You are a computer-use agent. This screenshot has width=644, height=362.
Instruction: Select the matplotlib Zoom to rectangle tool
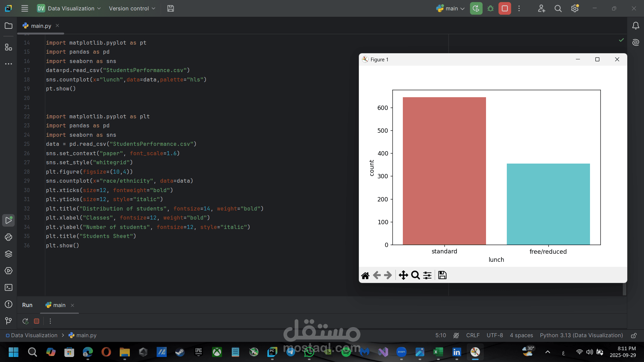[x=415, y=275]
